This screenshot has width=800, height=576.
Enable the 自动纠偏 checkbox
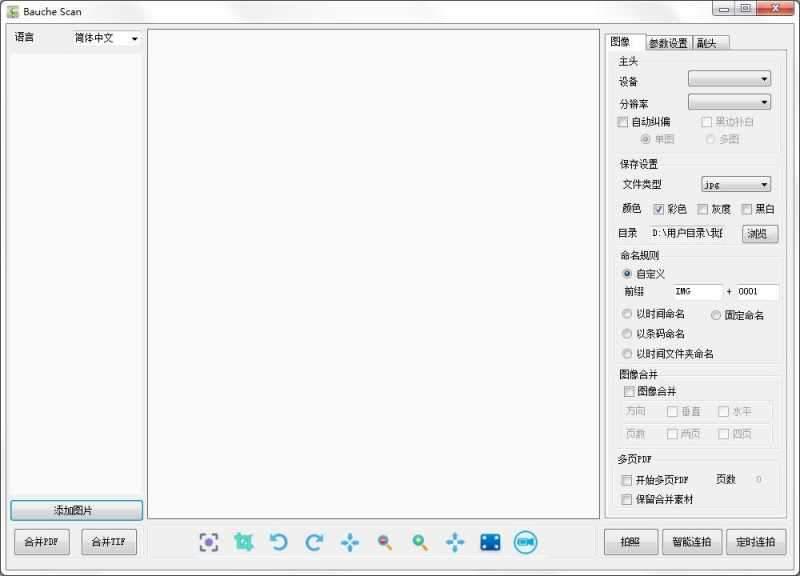[x=624, y=121]
